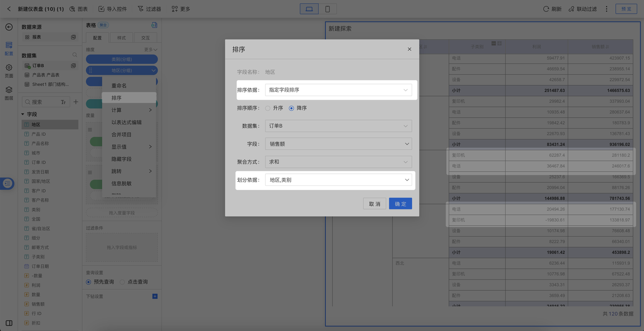Choose the 点击查询 query option
This screenshot has height=331, width=644.
[x=122, y=282]
